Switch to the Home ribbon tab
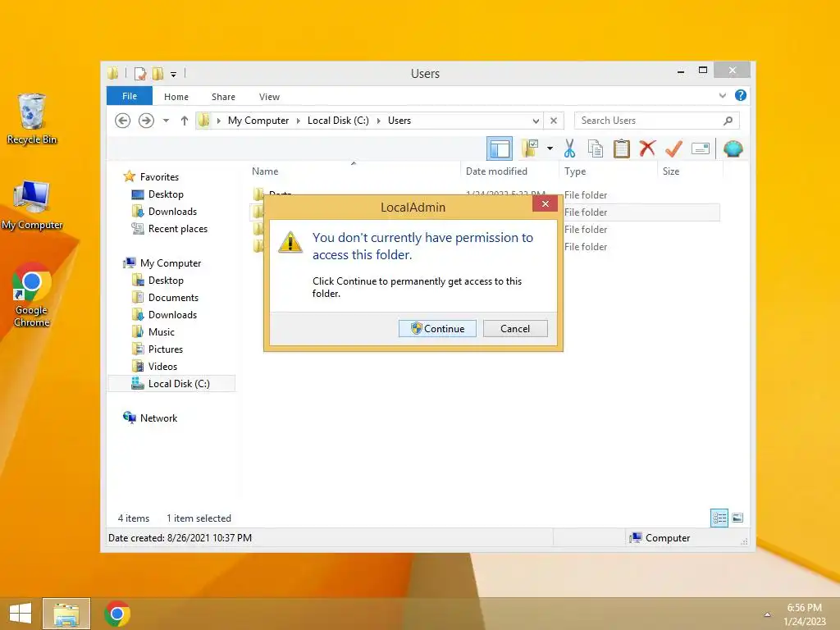This screenshot has height=630, width=840. 176,97
